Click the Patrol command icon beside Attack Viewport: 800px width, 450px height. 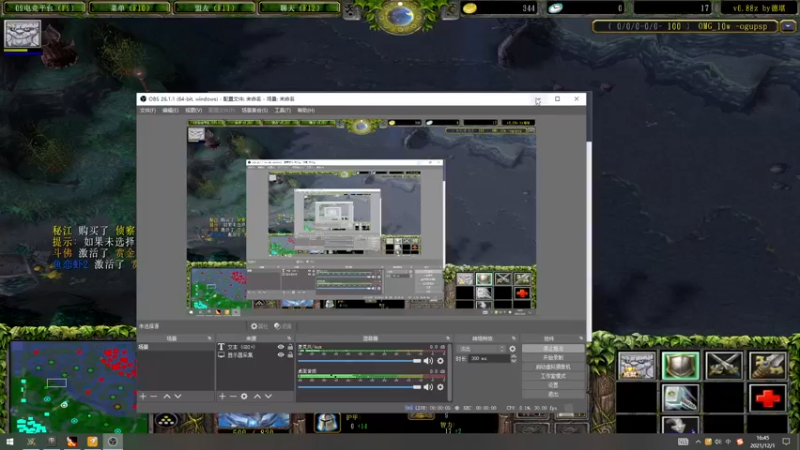coord(767,365)
